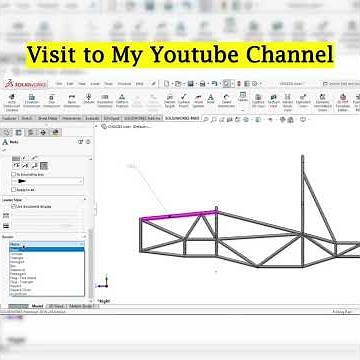
Task: Switch to the DimXpertManager tab
Action: point(43,132)
